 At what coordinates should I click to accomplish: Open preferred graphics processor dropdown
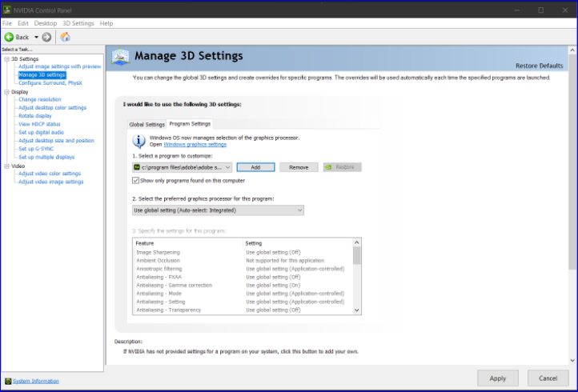point(218,210)
